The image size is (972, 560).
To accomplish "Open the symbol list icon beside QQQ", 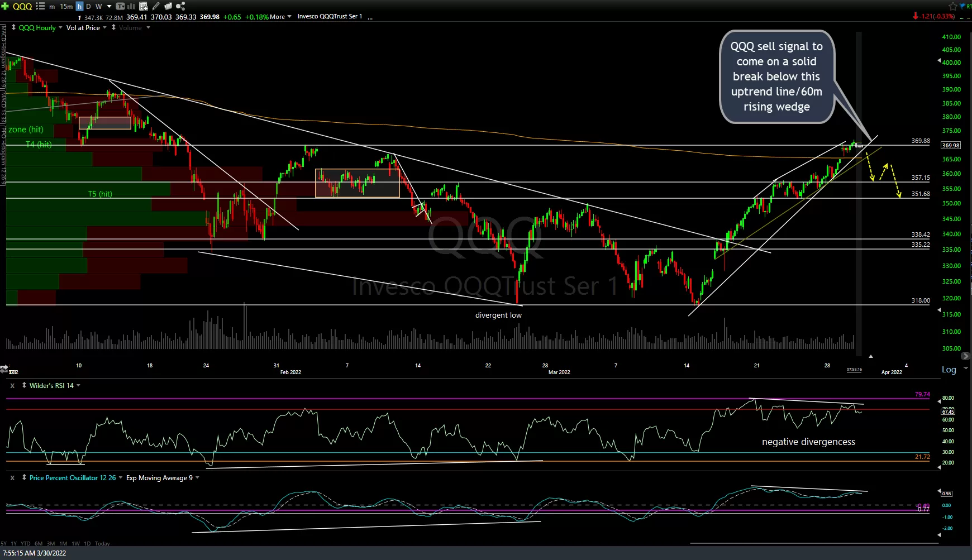I will coord(40,6).
